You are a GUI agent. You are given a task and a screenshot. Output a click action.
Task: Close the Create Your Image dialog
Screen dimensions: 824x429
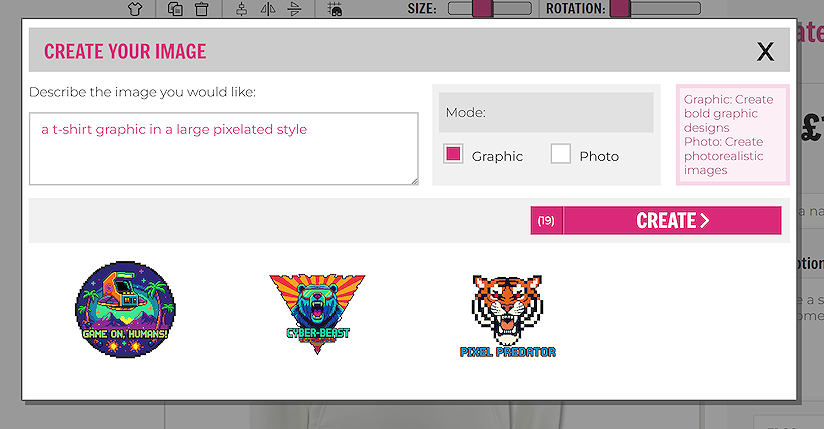[x=765, y=52]
